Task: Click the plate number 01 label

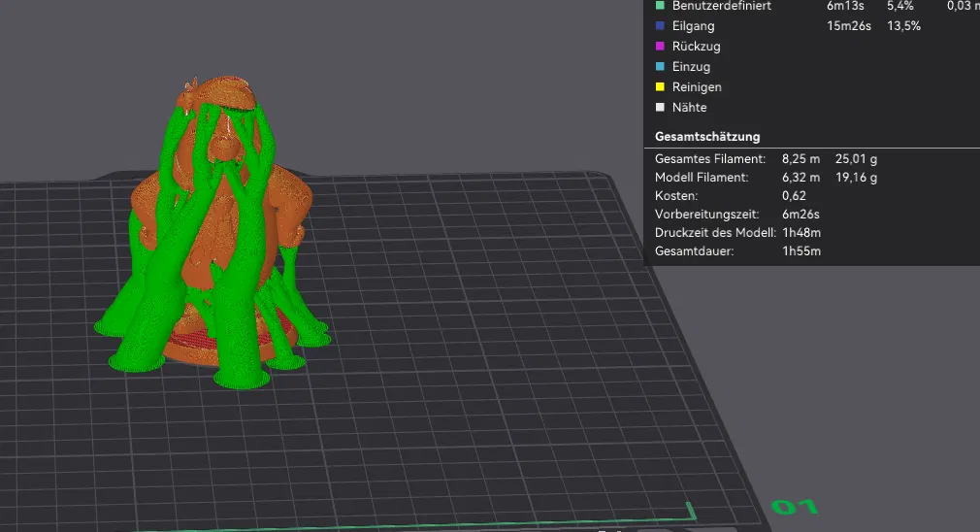Action: click(794, 507)
